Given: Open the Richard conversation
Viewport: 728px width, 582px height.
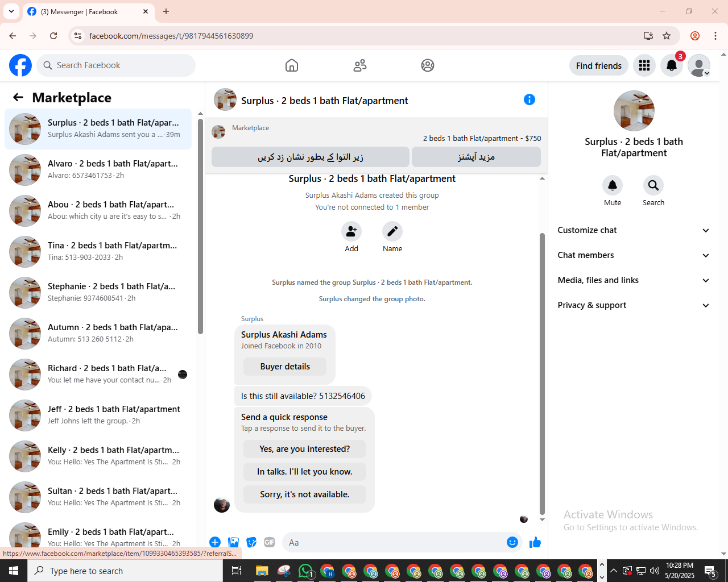Looking at the screenshot, I should [98, 375].
